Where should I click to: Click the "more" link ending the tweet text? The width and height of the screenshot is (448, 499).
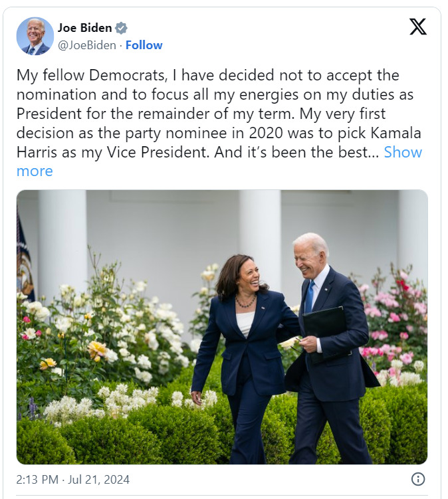click(35, 171)
